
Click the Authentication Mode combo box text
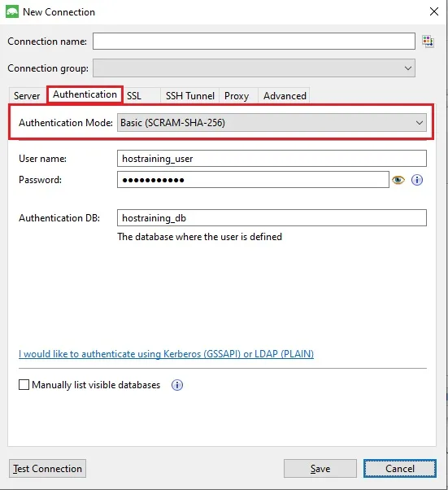tap(172, 123)
